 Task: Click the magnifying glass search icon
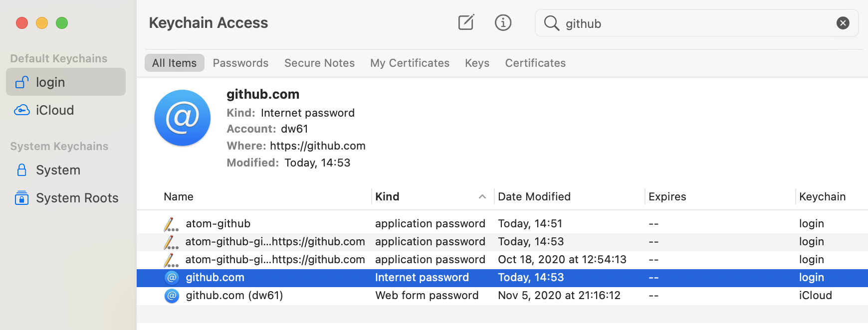[551, 23]
